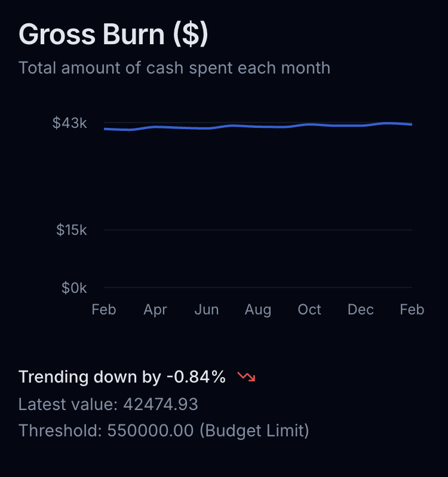448x477 pixels.
Task: Click the blue line's left starting point
Action: coord(105,129)
